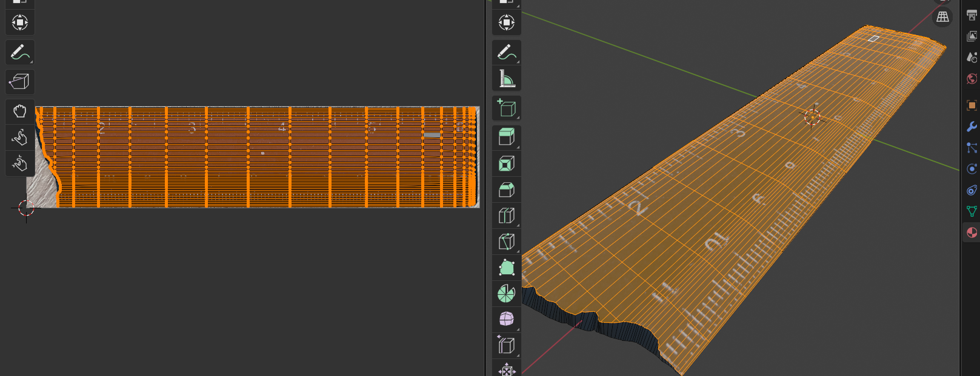This screenshot has height=376, width=980.
Task: Choose the Smooth vertices tool
Action: [506, 319]
